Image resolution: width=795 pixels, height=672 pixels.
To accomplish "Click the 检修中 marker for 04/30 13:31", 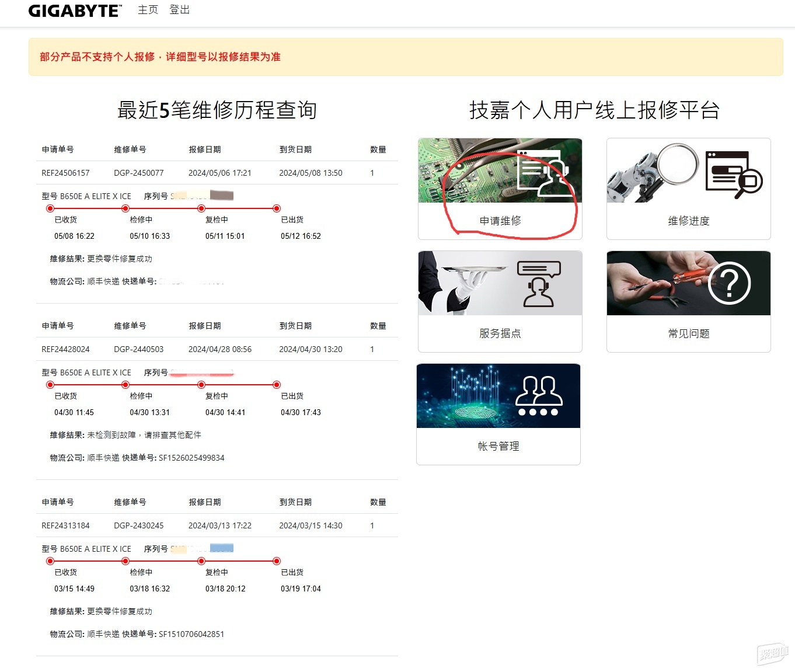I will (125, 385).
